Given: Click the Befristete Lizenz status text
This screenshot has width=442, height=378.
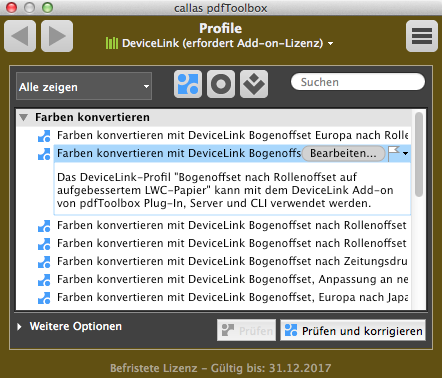Looking at the screenshot, I should [x=221, y=368].
